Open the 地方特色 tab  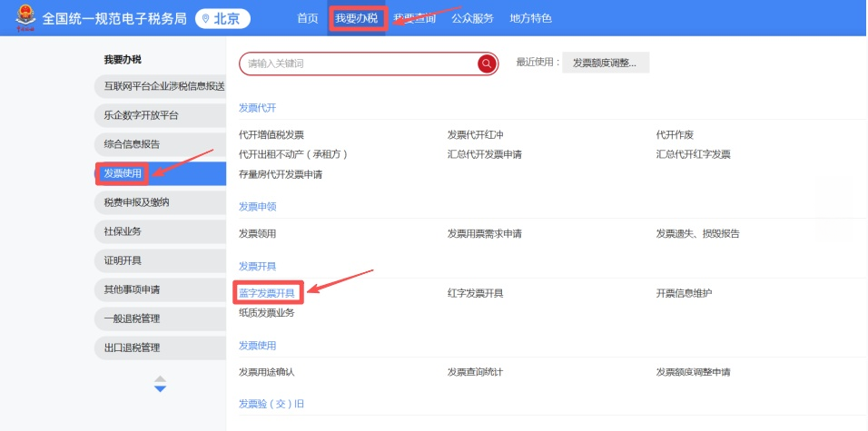531,18
